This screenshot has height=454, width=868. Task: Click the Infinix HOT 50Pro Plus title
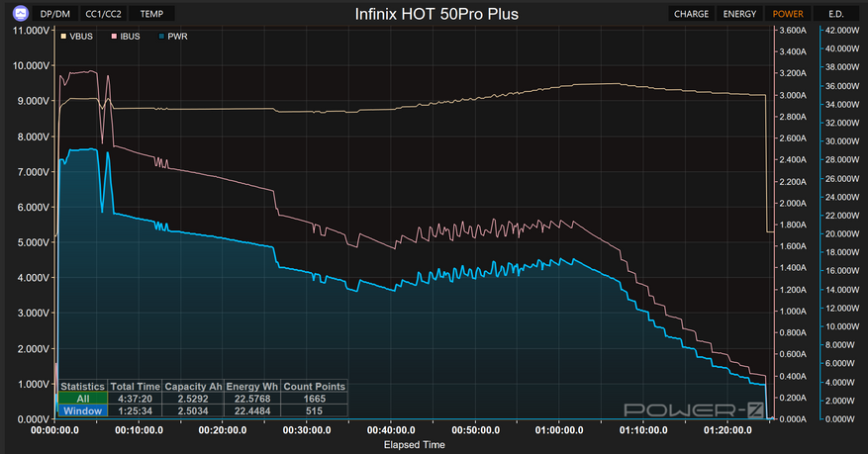click(436, 14)
